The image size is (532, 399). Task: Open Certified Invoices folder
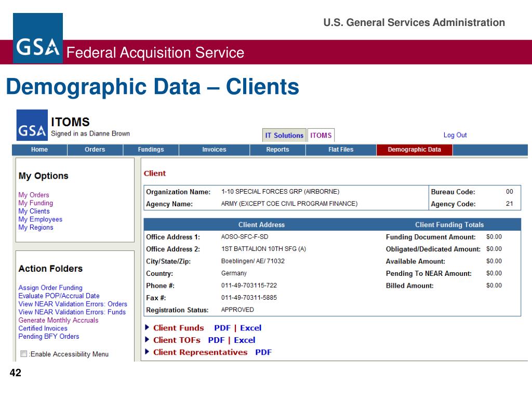pos(43,328)
